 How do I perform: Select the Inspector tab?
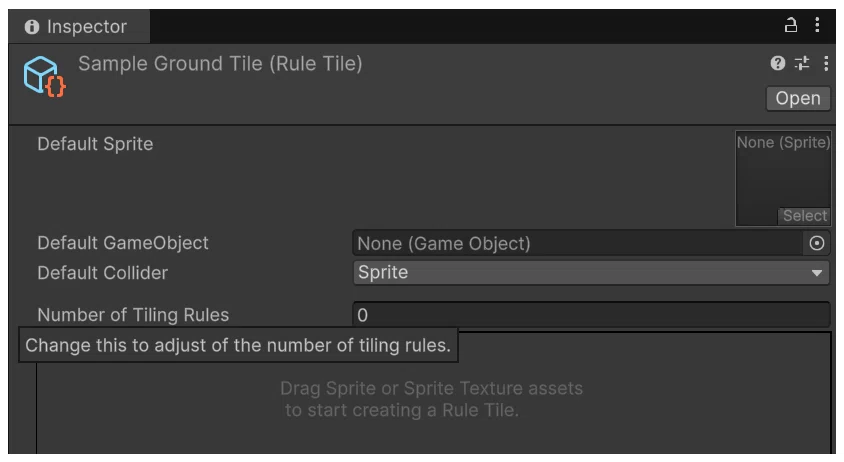pos(79,26)
